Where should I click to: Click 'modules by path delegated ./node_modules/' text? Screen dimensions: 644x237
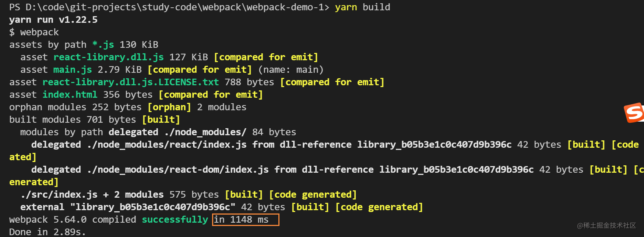click(133, 132)
